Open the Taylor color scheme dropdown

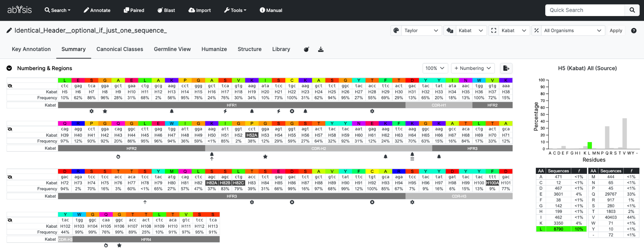(421, 31)
